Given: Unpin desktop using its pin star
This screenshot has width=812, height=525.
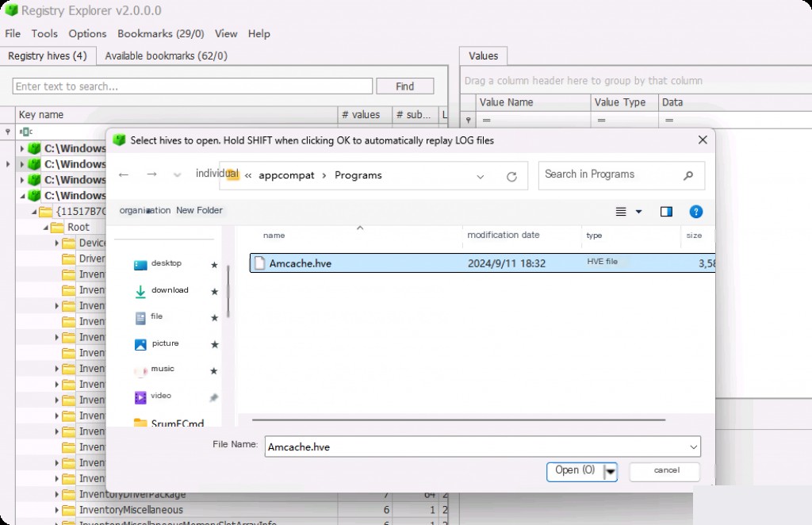Looking at the screenshot, I should 214,265.
